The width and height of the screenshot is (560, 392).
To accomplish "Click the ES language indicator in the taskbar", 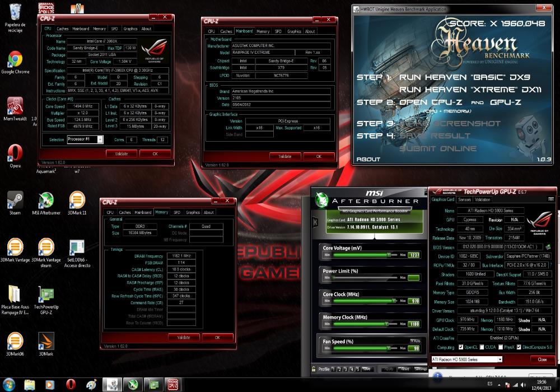I will pyautogui.click(x=489, y=384).
